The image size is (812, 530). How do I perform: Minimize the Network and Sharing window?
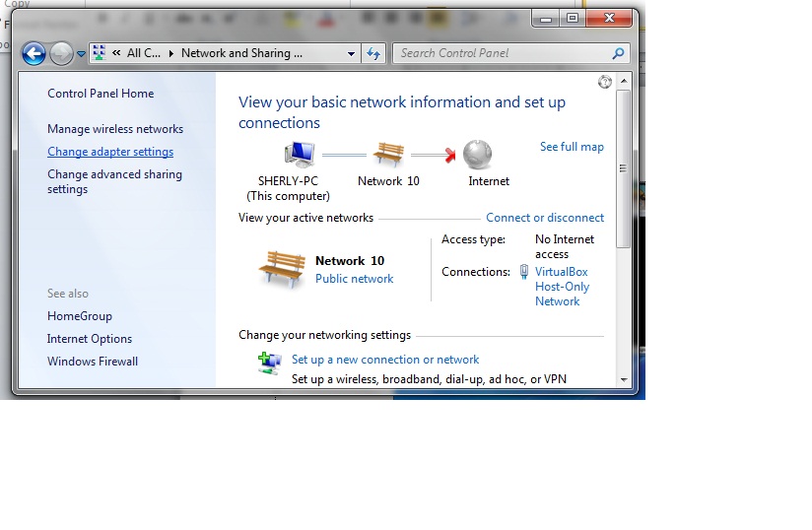tap(545, 19)
